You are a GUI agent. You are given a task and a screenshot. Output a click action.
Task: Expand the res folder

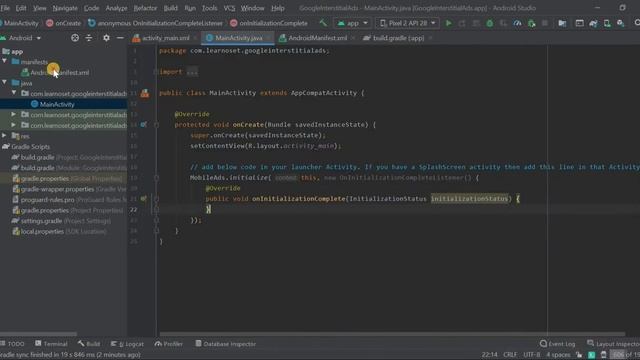(5, 136)
